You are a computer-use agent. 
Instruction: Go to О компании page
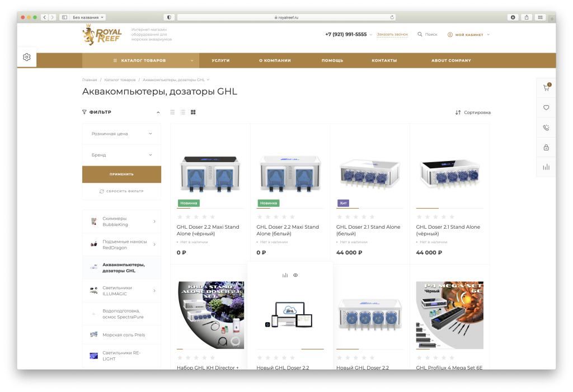(275, 60)
